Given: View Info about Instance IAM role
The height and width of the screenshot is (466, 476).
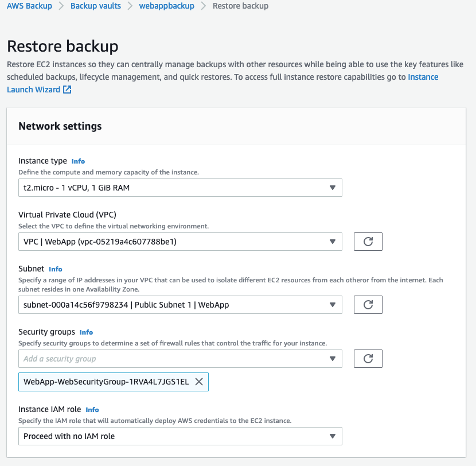Looking at the screenshot, I should 92,410.
